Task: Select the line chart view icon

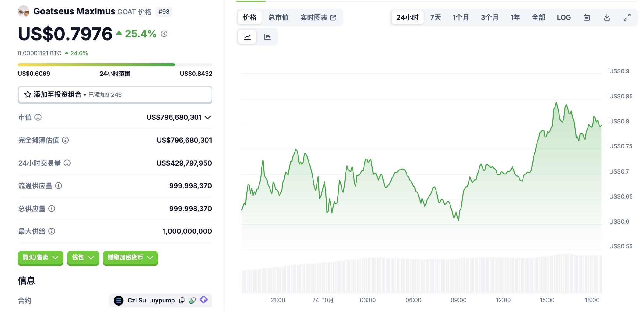Action: 247,37
